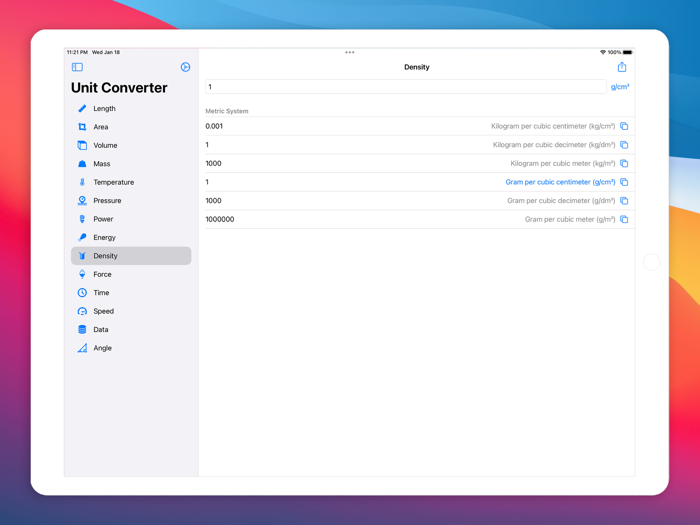Tap the share icon next to Density

tap(622, 67)
